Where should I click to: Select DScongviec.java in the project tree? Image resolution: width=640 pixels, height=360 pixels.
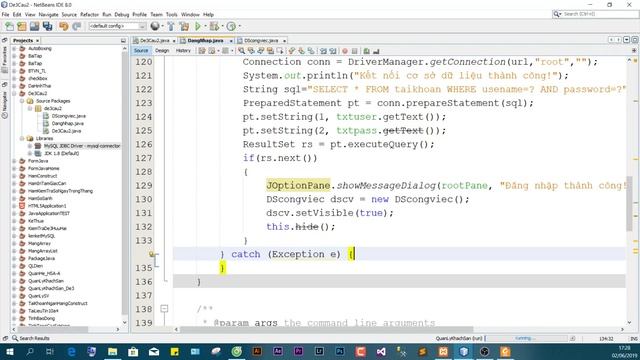point(69,116)
